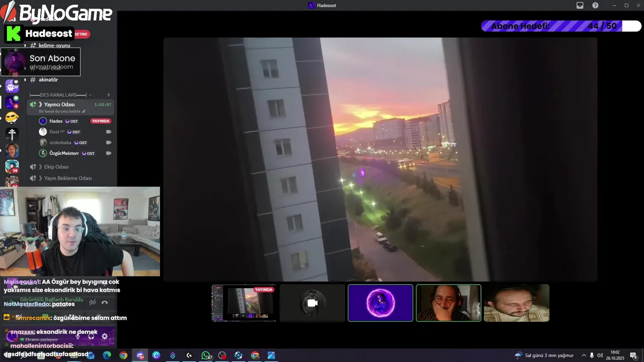This screenshot has width=644, height=362.
Task: Click the YAYINDA badge next to Hades
Action: (x=101, y=121)
